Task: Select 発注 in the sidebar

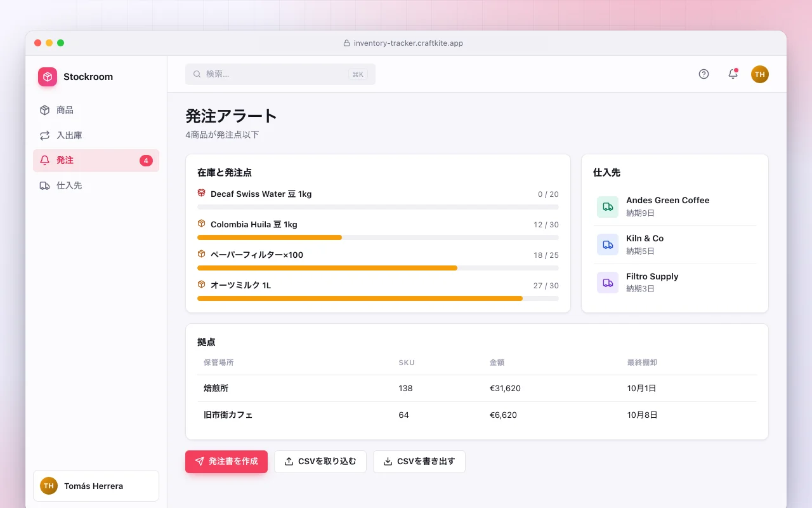Action: (96, 161)
